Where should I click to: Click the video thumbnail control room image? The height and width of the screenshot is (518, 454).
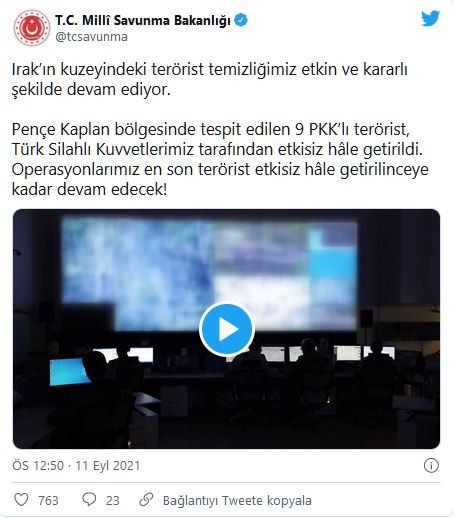[x=226, y=329]
